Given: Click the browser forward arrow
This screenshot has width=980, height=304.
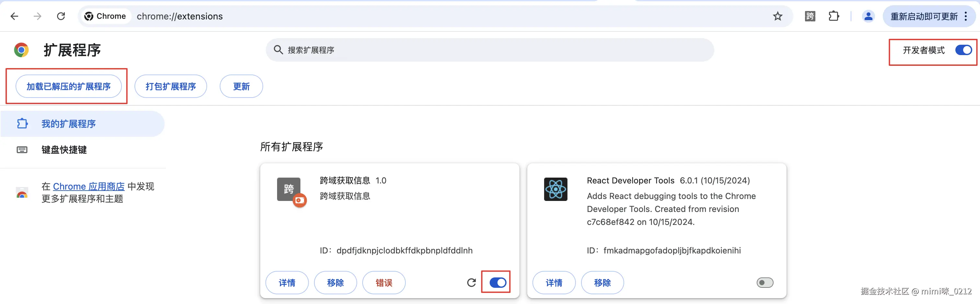Looking at the screenshot, I should [37, 16].
